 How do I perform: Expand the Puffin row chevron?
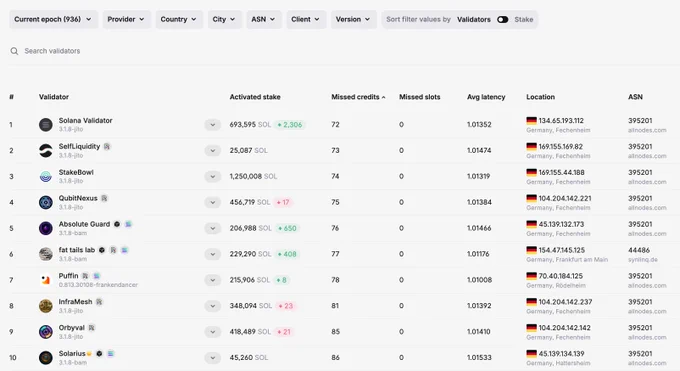click(x=212, y=280)
